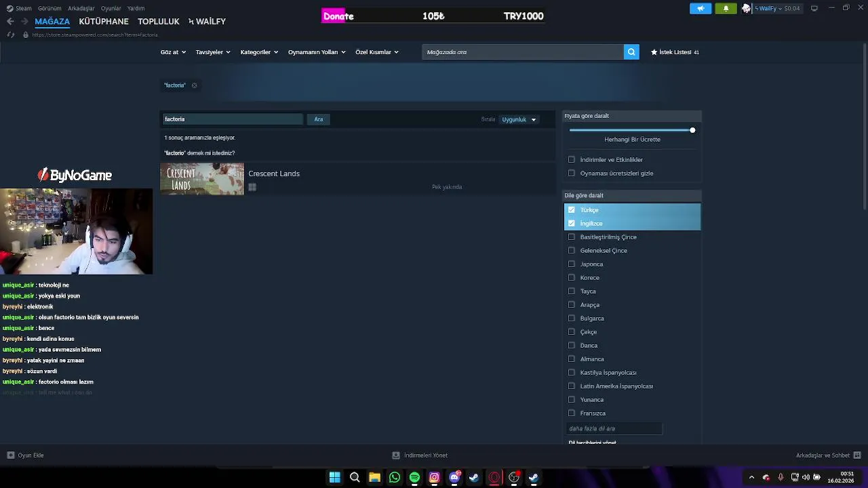Expand the Göz at dropdown

[x=173, y=52]
